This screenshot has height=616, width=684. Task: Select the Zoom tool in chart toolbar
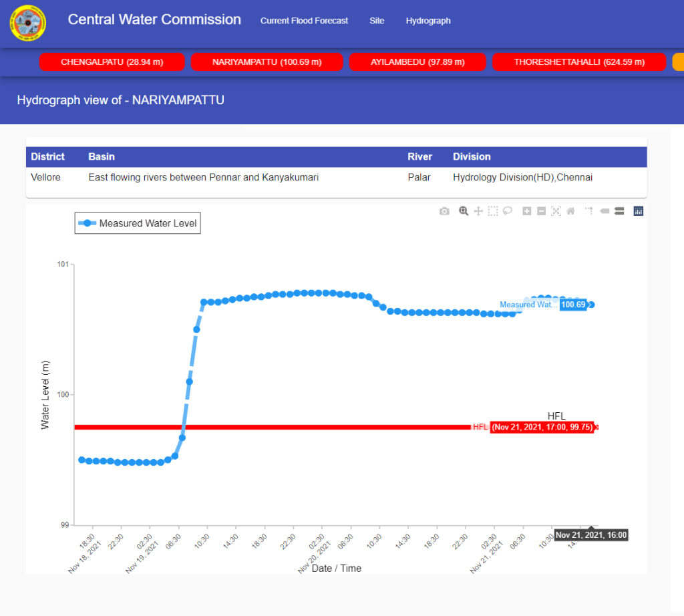(x=464, y=211)
